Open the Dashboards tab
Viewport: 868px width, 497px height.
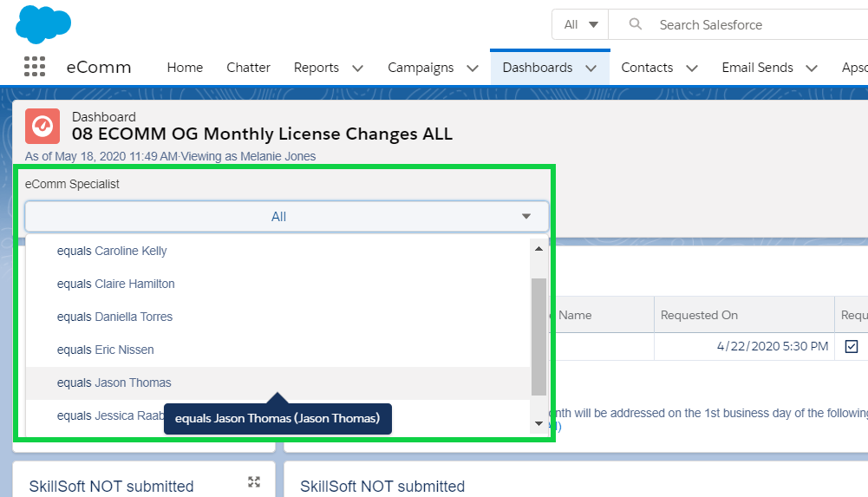[x=538, y=68]
